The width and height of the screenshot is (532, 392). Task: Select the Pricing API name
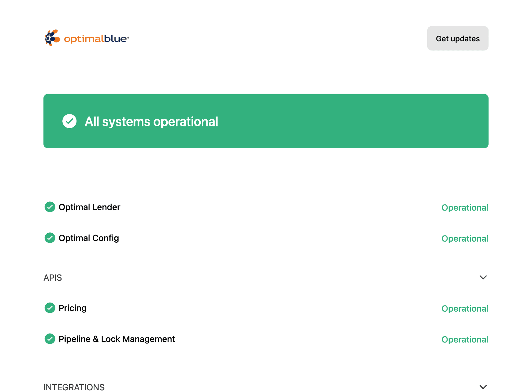73,308
